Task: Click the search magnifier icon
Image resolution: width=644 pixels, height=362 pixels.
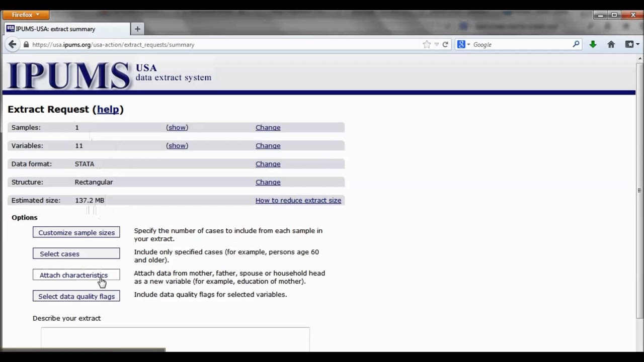Action: coord(576,44)
